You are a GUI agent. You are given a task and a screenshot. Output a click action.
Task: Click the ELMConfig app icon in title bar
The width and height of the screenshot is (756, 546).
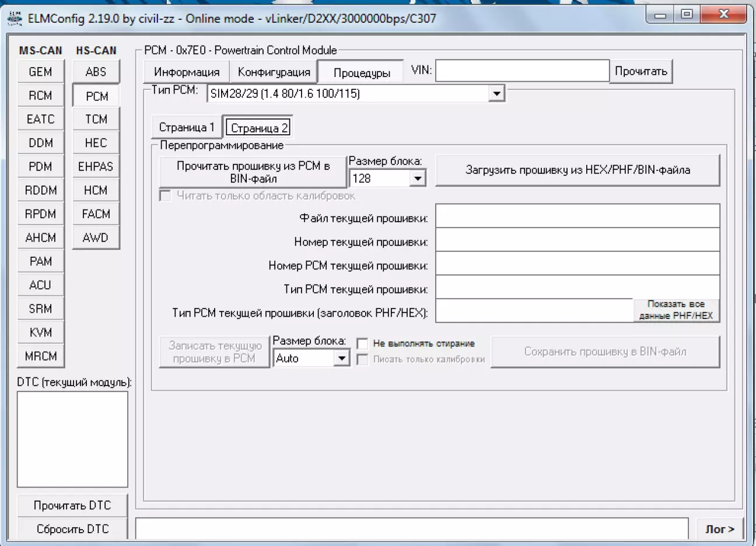point(15,18)
